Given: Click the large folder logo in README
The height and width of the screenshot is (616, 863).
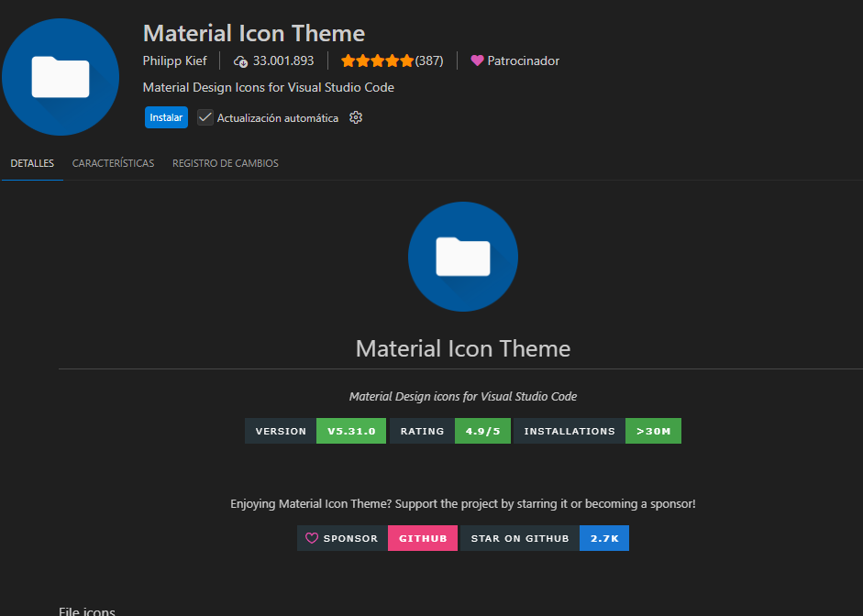Looking at the screenshot, I should coord(462,257).
